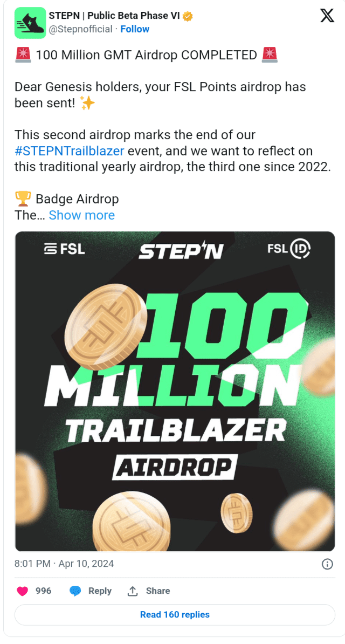Click the share upload arrow icon
This screenshot has width=345, height=644.
click(132, 591)
